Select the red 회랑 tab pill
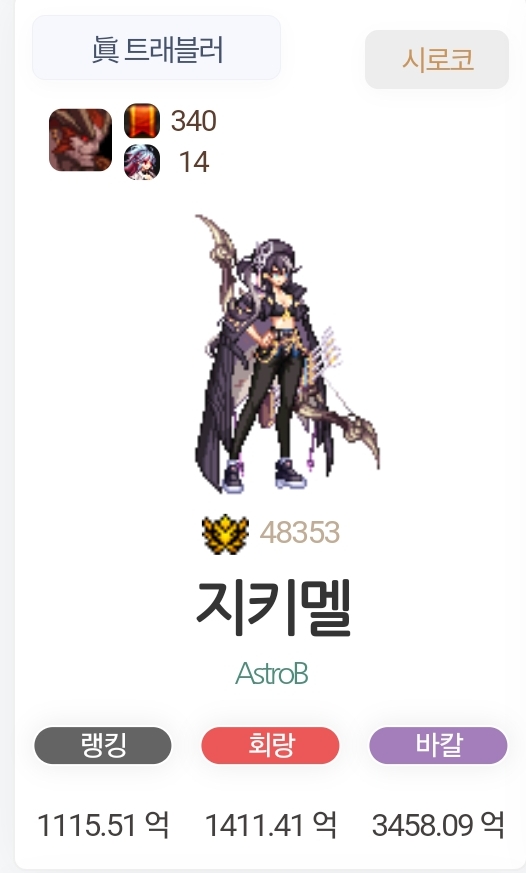This screenshot has height=873, width=526. 271,745
